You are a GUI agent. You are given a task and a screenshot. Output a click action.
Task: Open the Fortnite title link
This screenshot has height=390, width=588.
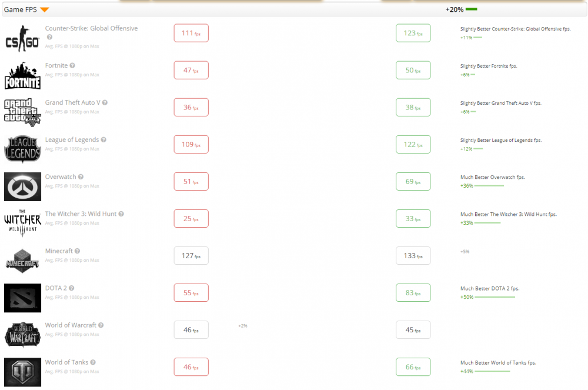[x=56, y=66]
